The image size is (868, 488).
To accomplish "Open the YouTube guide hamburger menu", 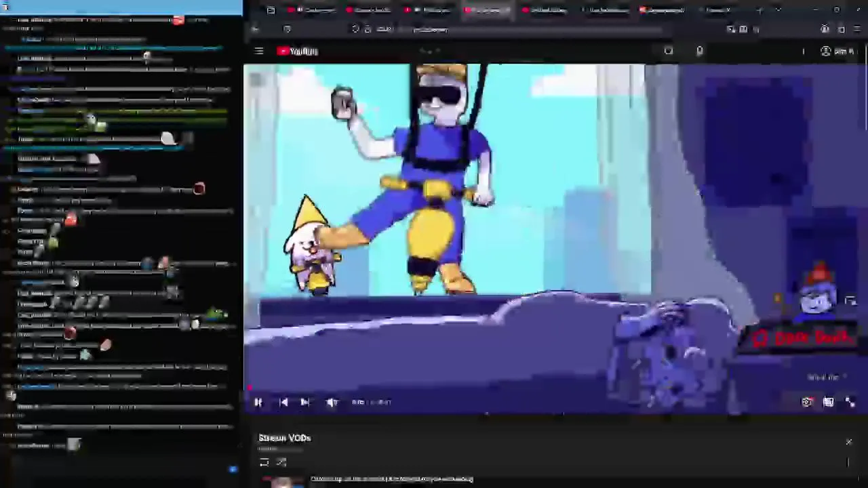I will click(x=258, y=52).
